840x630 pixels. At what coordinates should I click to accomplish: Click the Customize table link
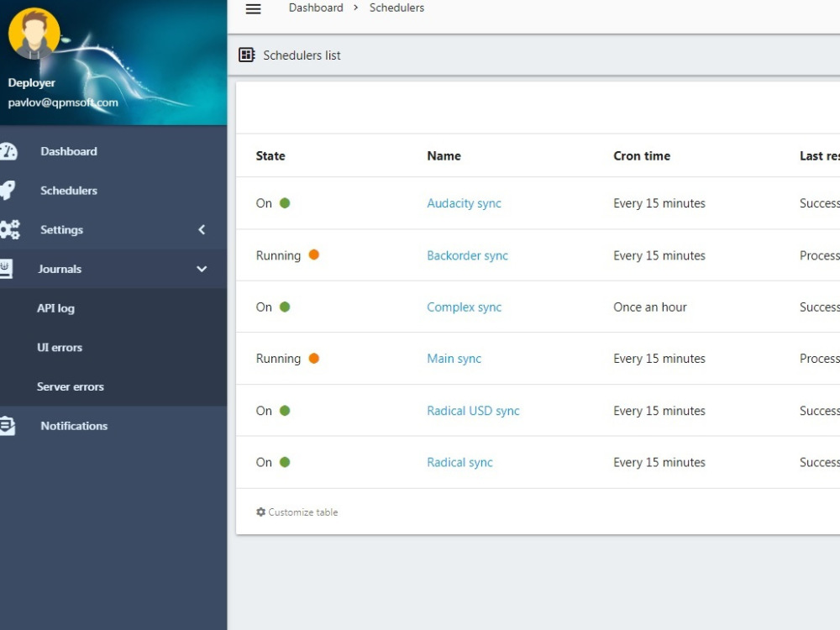tap(302, 512)
